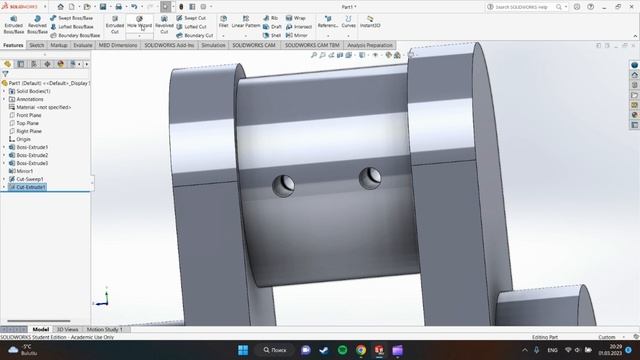The width and height of the screenshot is (640, 360).
Task: Click Zoom to Fit in view toolbar
Action: click(x=313, y=55)
